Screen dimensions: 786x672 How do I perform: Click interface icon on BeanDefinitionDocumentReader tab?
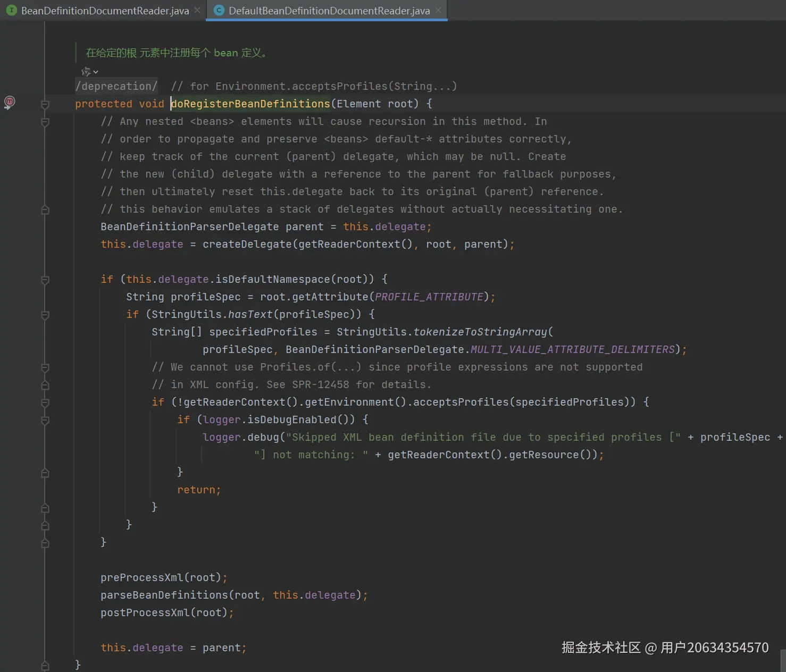pyautogui.click(x=11, y=10)
